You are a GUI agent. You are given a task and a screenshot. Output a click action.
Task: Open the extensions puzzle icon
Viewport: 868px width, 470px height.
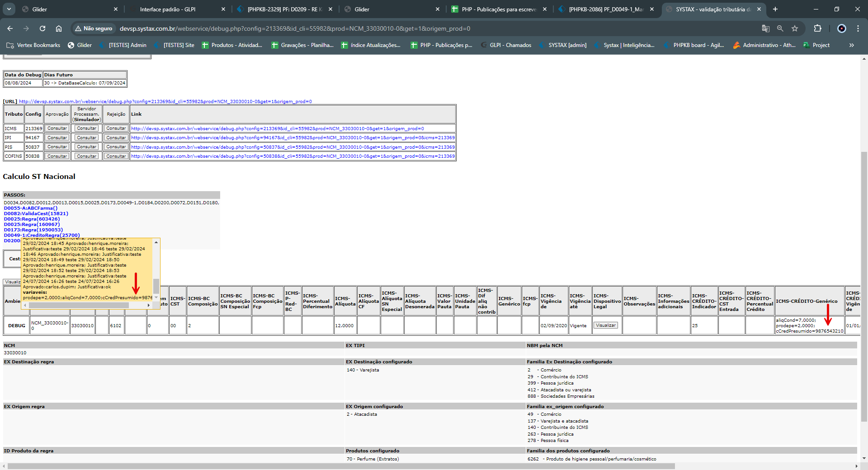pos(817,28)
